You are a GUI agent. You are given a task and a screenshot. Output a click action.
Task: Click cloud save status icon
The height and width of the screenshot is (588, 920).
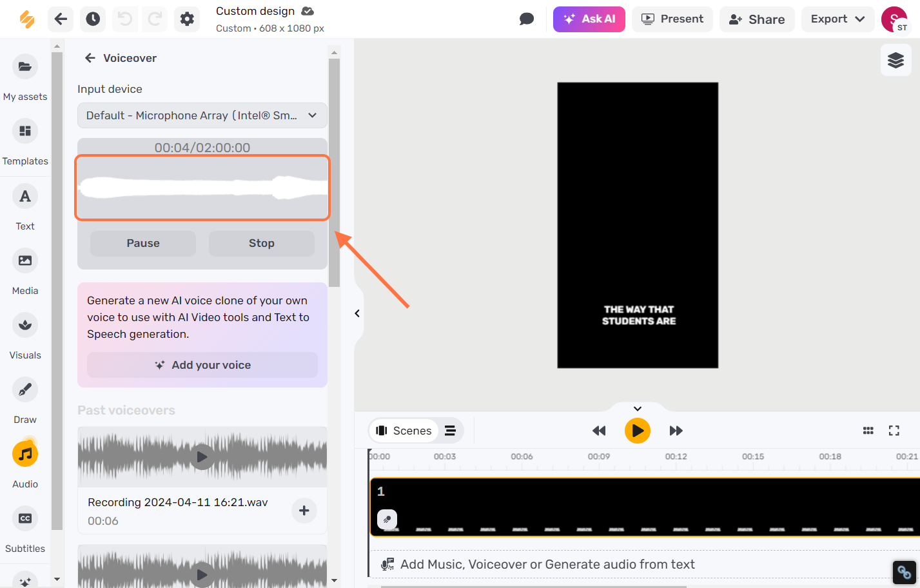coord(308,11)
